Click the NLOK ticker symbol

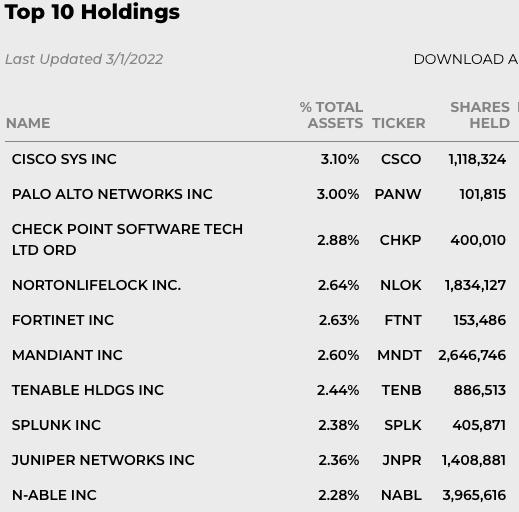pos(401,285)
